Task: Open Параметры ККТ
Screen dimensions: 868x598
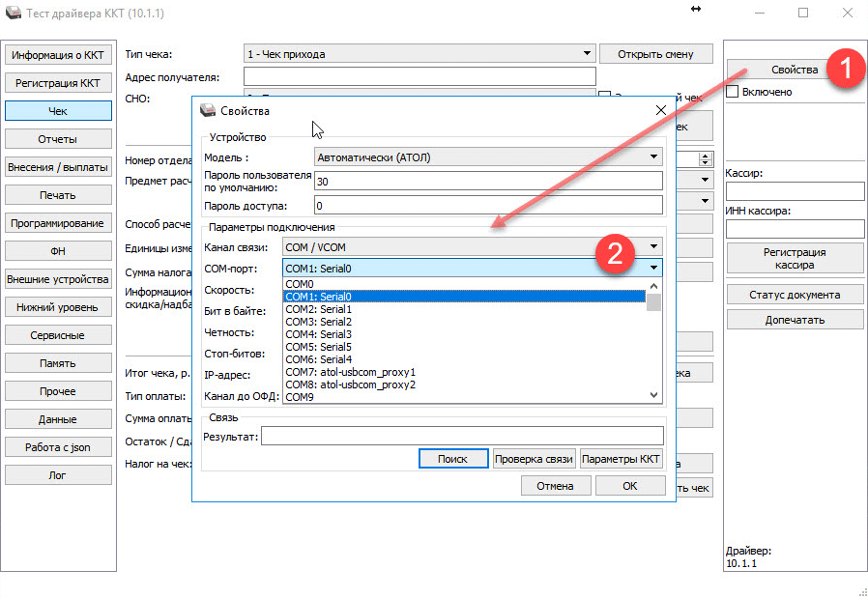Action: click(x=621, y=459)
